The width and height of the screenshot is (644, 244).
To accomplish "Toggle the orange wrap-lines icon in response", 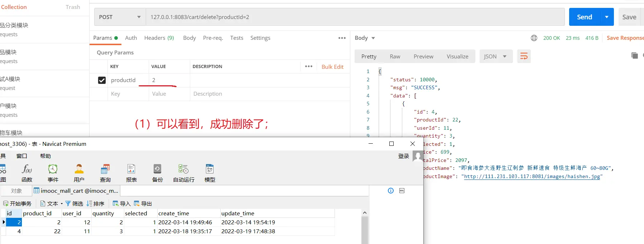I will [524, 56].
